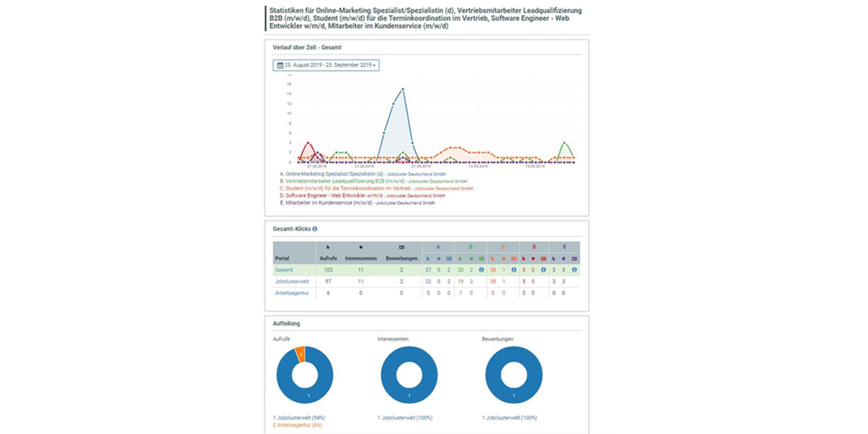This screenshot has width=868, height=434.
Task: Click red application card icon under column D
Action: pyautogui.click(x=543, y=258)
